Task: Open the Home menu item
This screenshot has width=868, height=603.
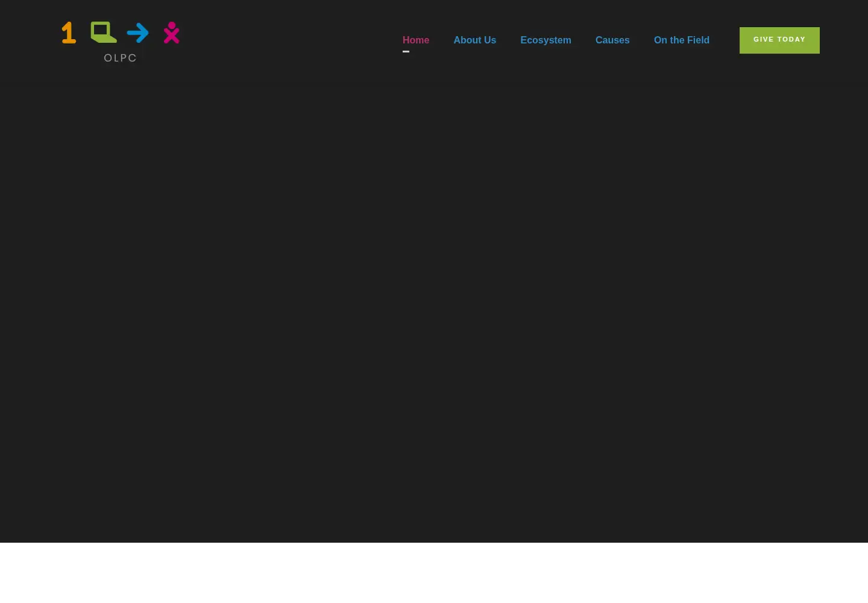Action: tap(416, 40)
